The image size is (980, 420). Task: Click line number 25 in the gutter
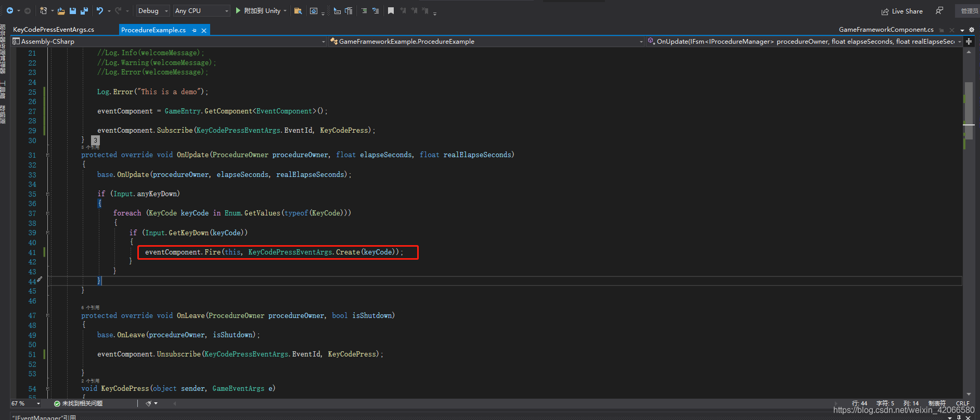(32, 92)
